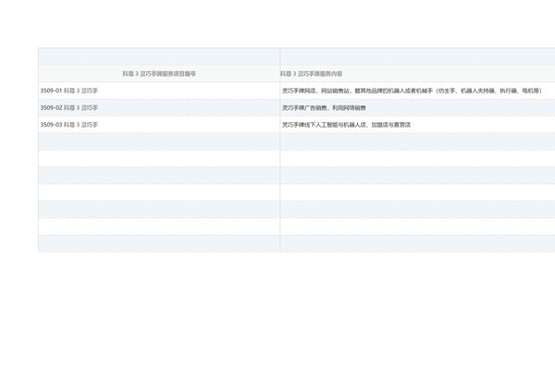Click the second-to-last empty left column cell

[159, 226]
